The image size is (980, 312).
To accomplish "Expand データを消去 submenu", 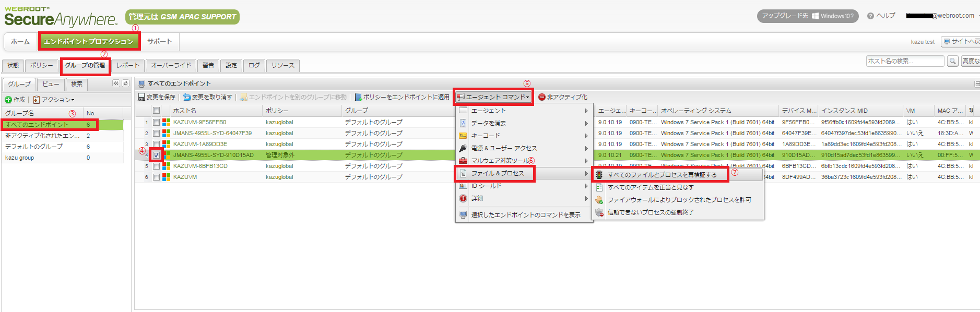I will click(x=524, y=123).
